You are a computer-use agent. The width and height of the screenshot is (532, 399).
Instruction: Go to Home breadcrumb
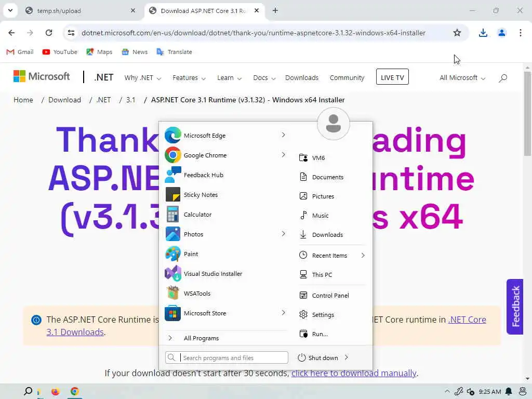pos(23,100)
